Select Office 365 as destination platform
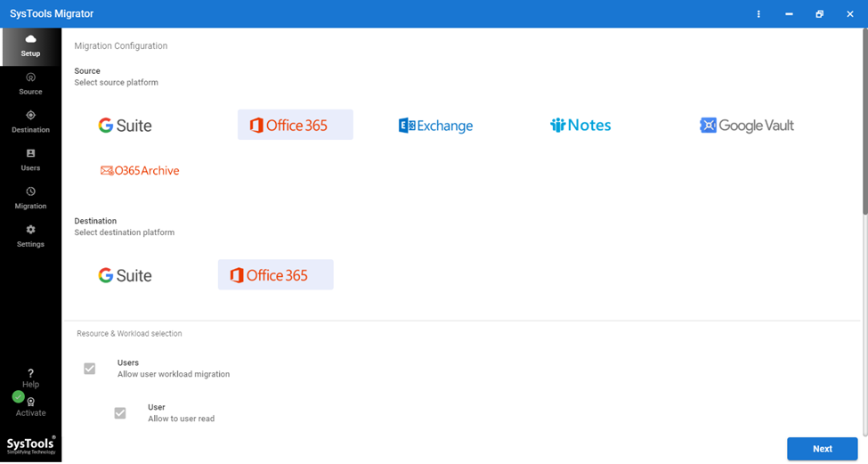Viewport: 868px width, 464px height. (276, 274)
